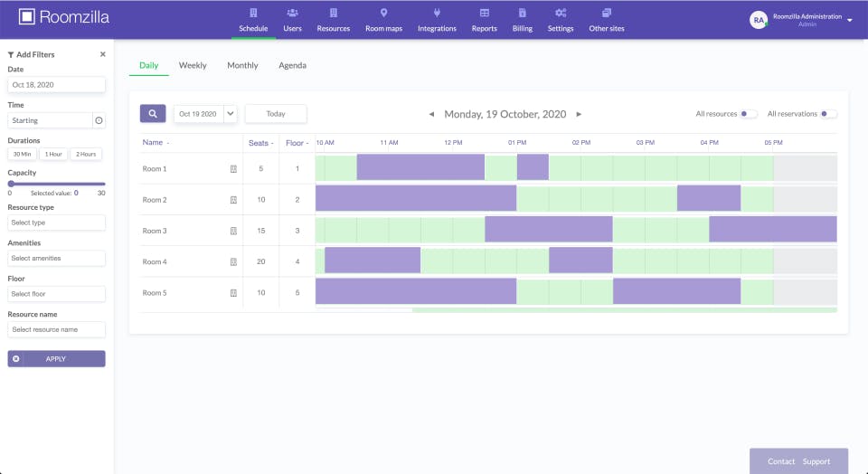Click the Capacity slider handle
The width and height of the screenshot is (868, 474).
(x=11, y=184)
